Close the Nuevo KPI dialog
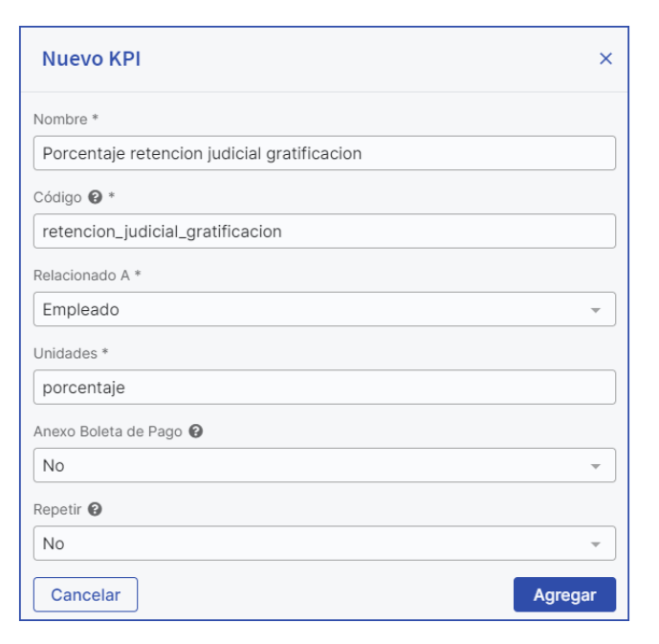Screen dimensions: 659x644 click(605, 58)
